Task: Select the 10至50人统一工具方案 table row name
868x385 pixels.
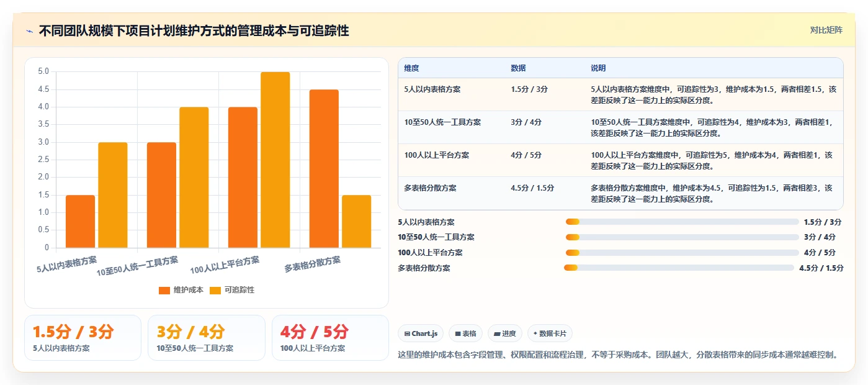Action: [x=442, y=122]
